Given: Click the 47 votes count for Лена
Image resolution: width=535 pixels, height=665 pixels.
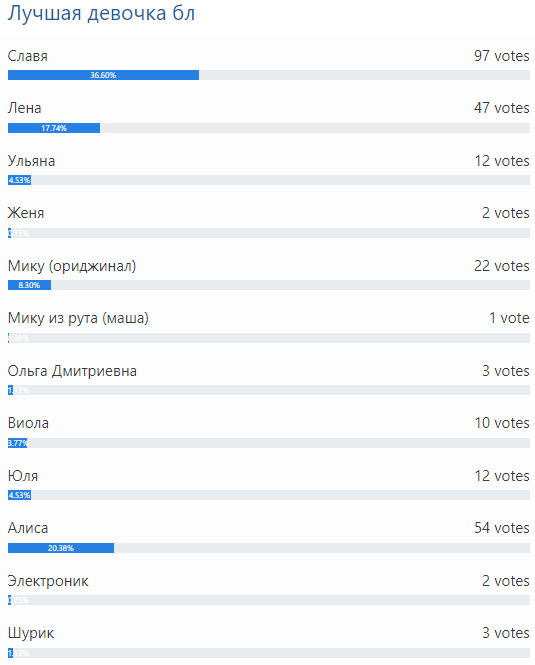Looking at the screenshot, I should tap(501, 108).
